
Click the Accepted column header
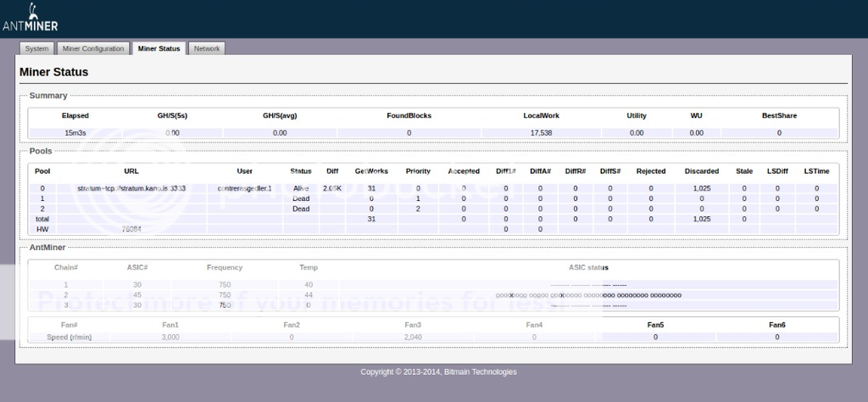(464, 171)
